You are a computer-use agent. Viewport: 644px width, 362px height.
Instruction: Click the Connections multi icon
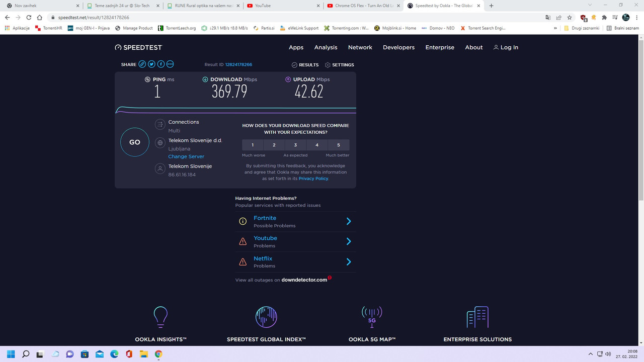coord(160,124)
